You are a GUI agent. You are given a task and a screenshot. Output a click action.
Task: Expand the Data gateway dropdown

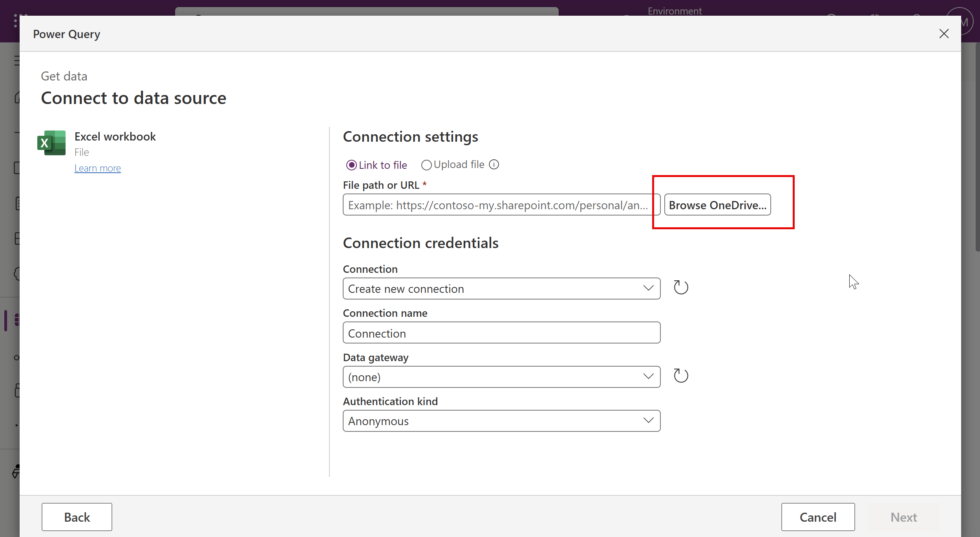coord(501,377)
